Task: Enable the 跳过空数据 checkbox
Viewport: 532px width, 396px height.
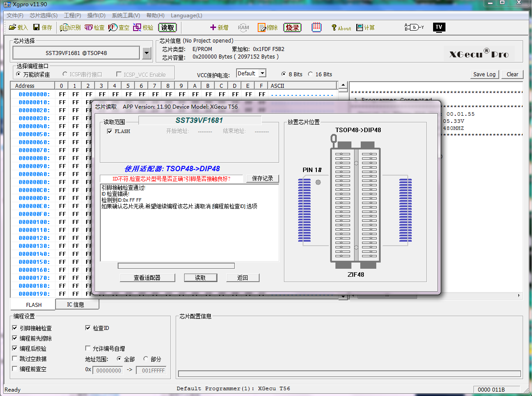Action: pos(15,359)
